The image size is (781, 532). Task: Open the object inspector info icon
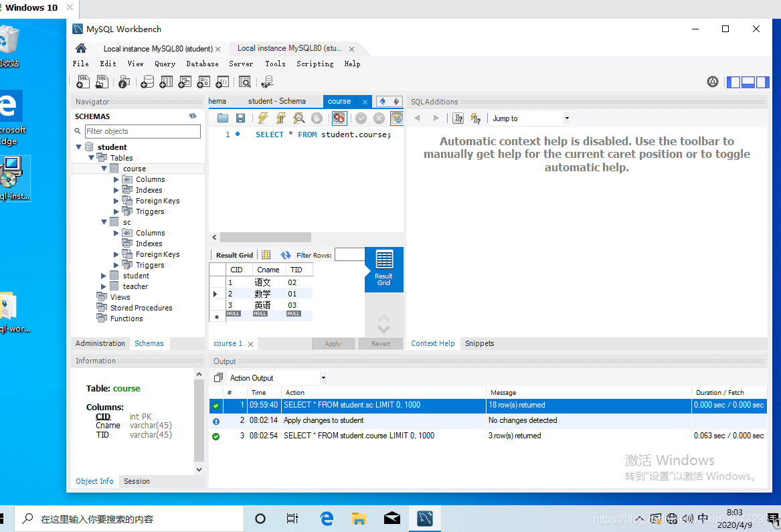[x=124, y=82]
